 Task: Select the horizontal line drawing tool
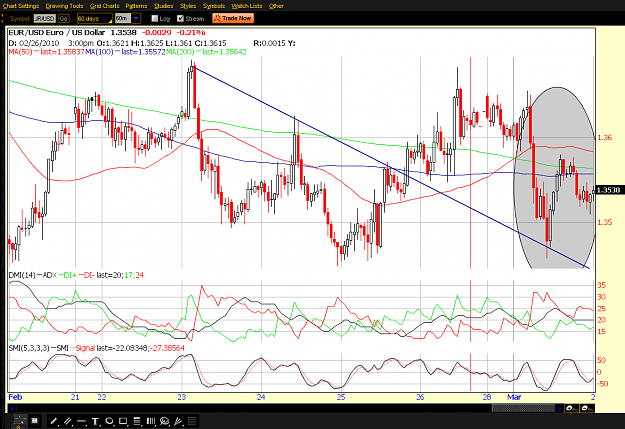point(81,421)
